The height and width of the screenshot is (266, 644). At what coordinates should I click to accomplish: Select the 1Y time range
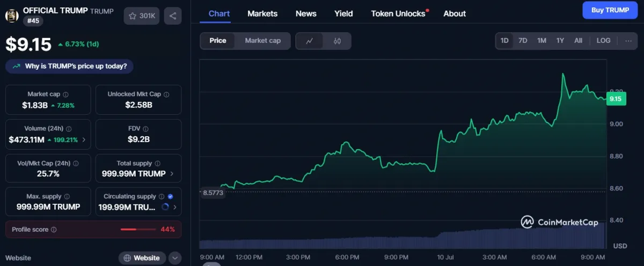[560, 41]
